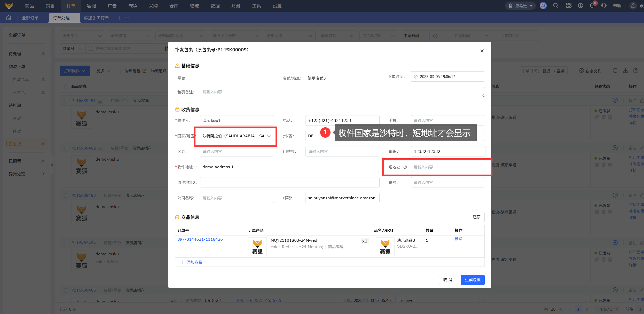The image size is (644, 314).
Task: Check the box for order P116k89483
Action: pos(66,195)
